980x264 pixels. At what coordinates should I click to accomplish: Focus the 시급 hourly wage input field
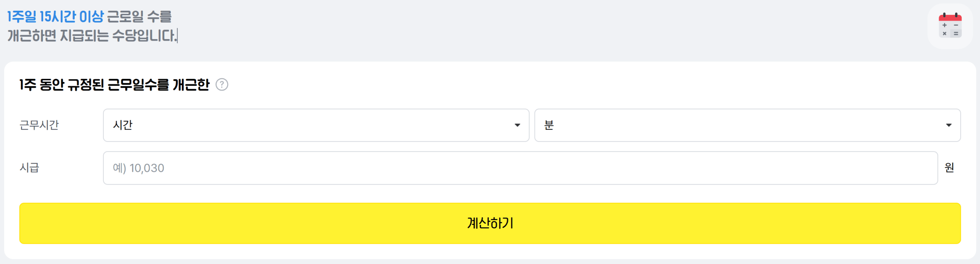click(520, 168)
